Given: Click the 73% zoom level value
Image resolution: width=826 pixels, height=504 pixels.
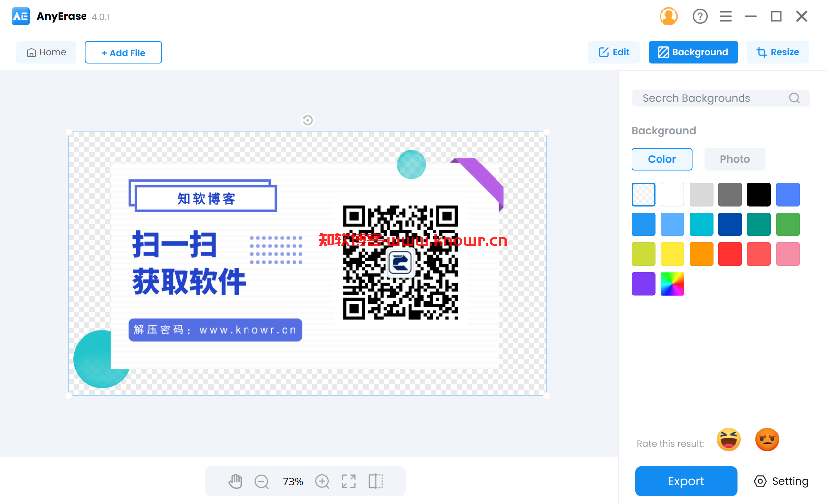Looking at the screenshot, I should click(x=293, y=482).
